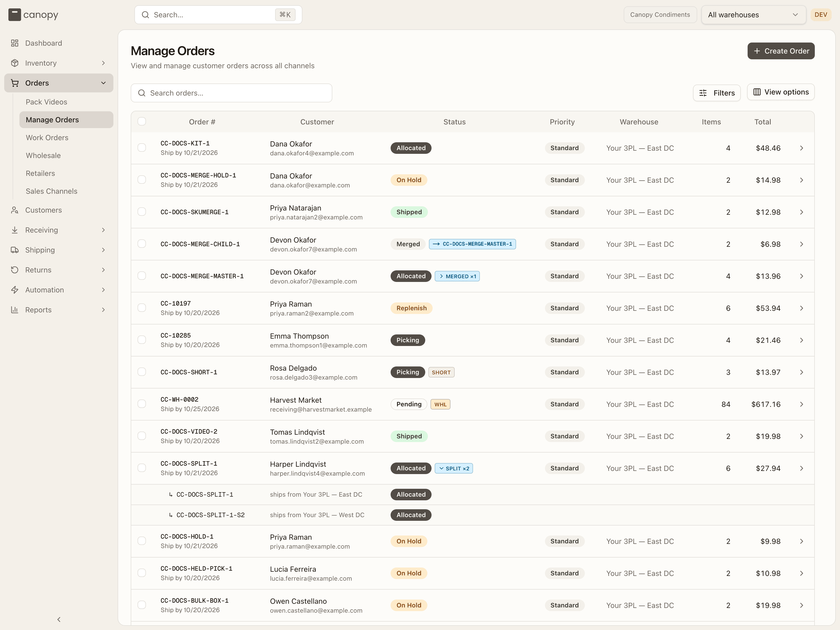Open the All warehouses dropdown

(x=753, y=15)
